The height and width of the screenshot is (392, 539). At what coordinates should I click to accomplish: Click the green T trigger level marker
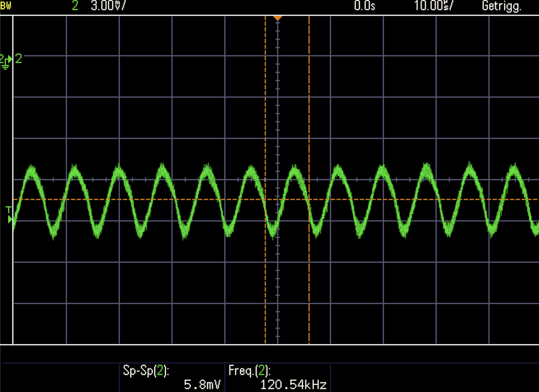pyautogui.click(x=9, y=215)
